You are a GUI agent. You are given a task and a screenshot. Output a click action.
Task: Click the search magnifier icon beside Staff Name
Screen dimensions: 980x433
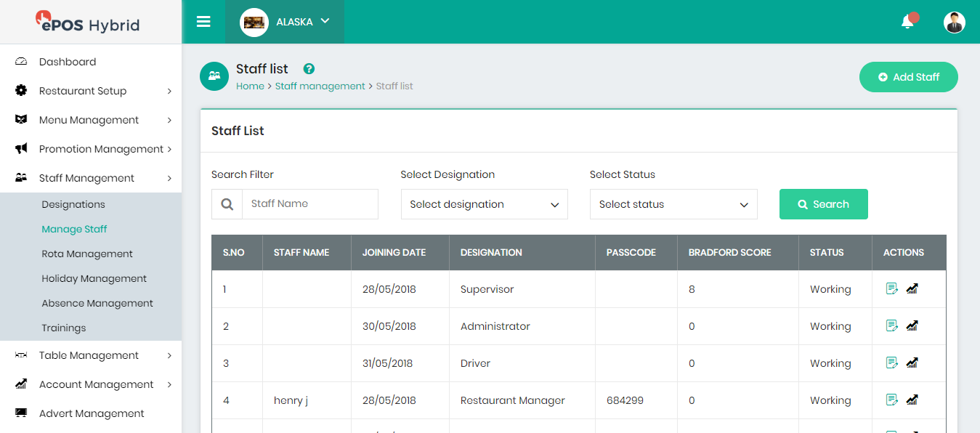227,204
